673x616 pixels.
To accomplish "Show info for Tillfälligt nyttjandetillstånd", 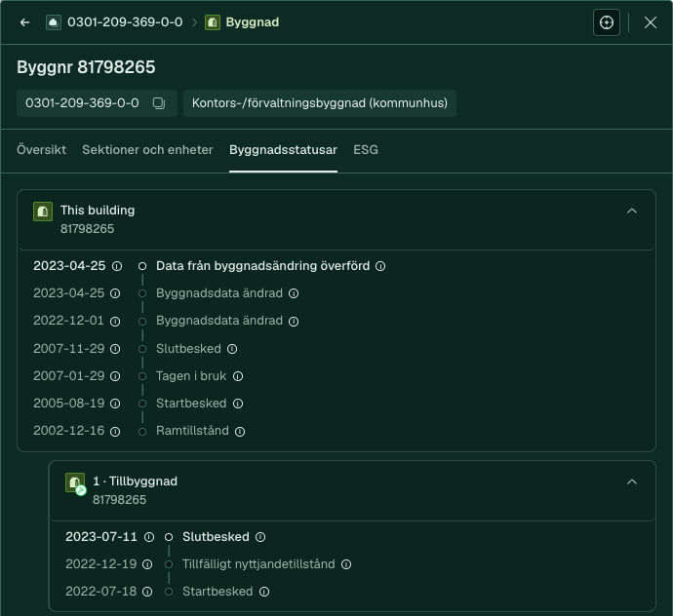I will pyautogui.click(x=346, y=564).
